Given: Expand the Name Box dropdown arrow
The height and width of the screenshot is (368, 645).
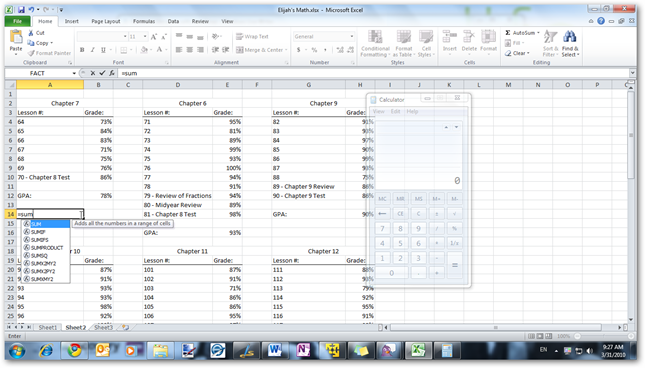Looking at the screenshot, I should click(x=74, y=73).
